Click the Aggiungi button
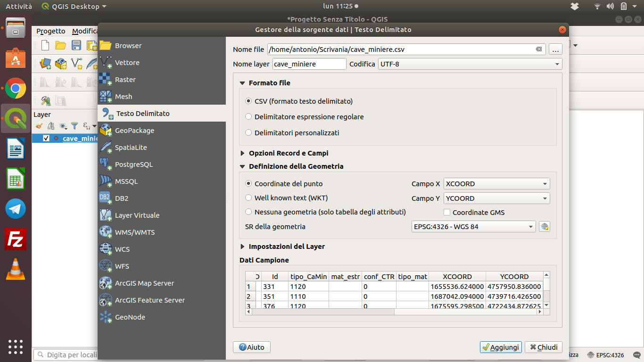Screen dimensions: 644x362 coord(501,347)
